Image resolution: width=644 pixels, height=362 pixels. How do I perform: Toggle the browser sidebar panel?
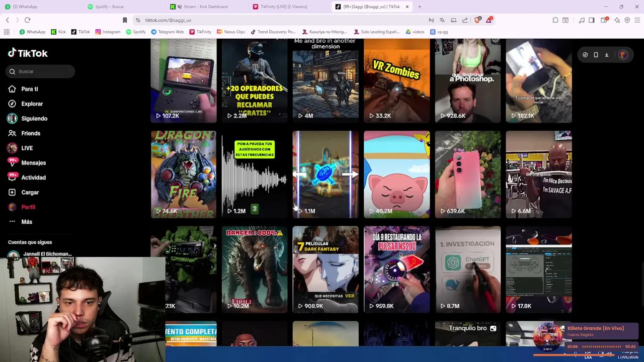pos(592,20)
